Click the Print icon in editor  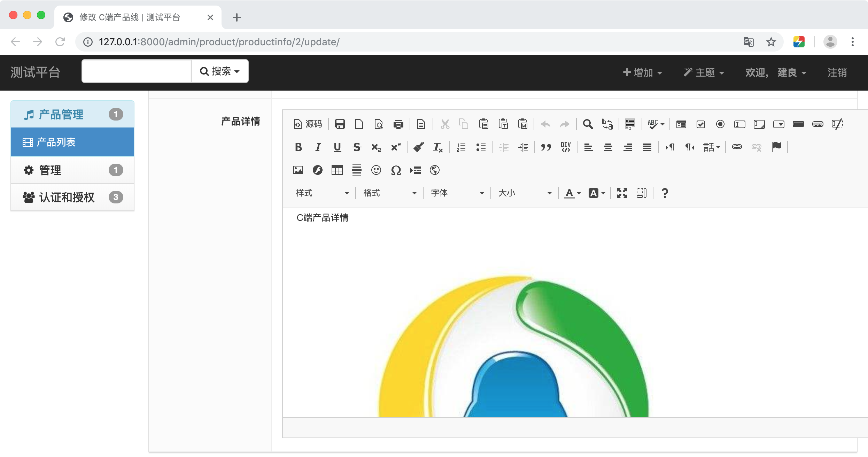(398, 124)
